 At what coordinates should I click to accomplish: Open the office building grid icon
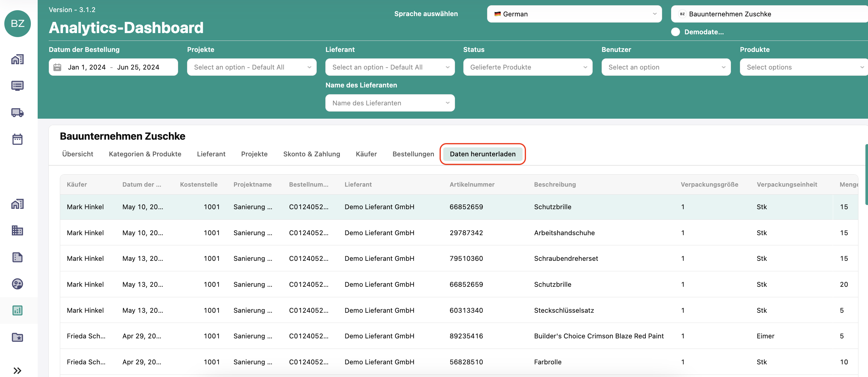[x=18, y=230]
